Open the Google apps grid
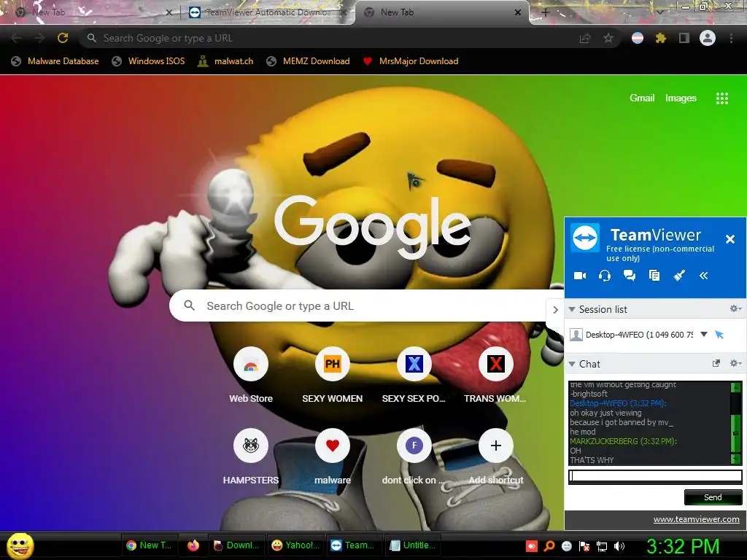Screen dimensions: 747x560 point(721,98)
